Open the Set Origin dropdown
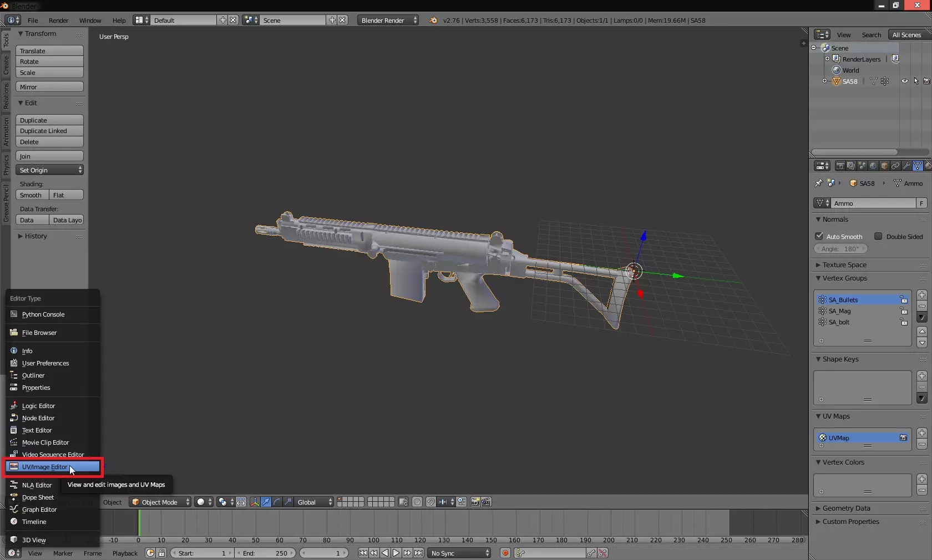This screenshot has height=560, width=932. (50, 170)
